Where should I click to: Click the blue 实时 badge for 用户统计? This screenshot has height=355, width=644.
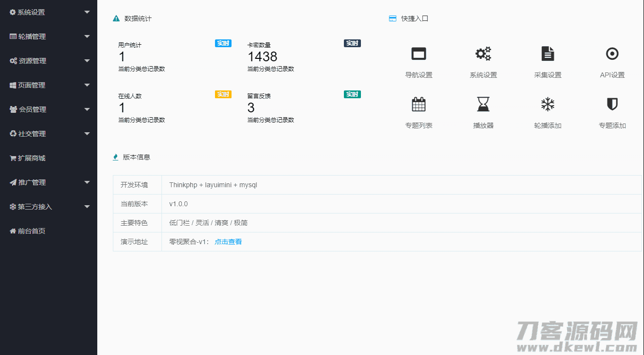click(x=223, y=43)
